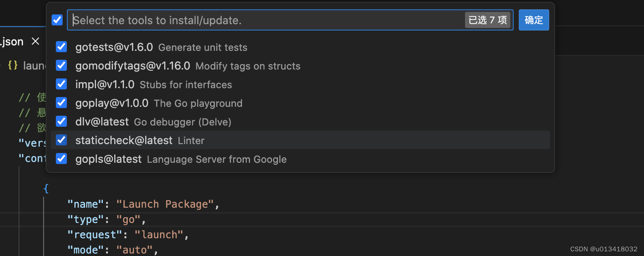
Task: Click the 已选 7 项 selection badge
Action: point(487,19)
